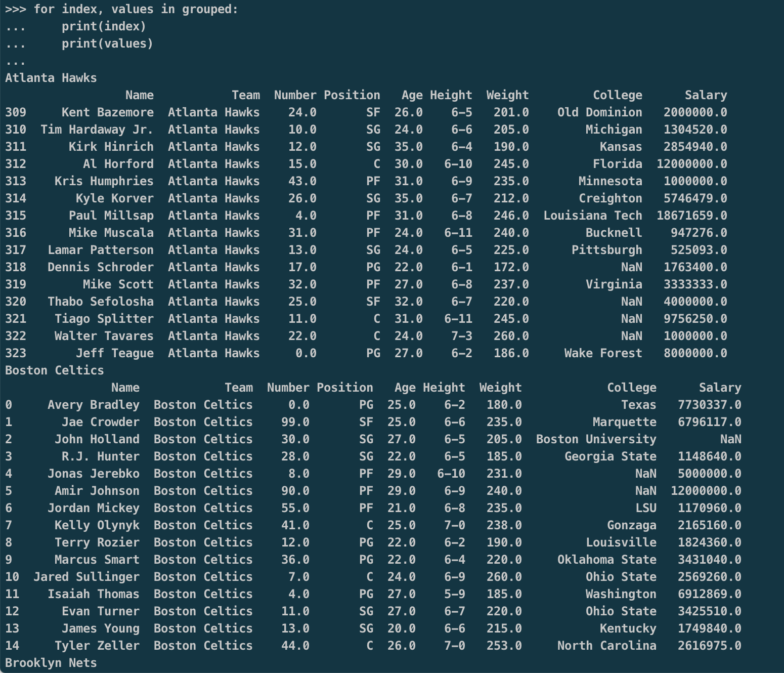Click the name 'Marcus Smart'
The width and height of the screenshot is (784, 673).
click(x=97, y=560)
